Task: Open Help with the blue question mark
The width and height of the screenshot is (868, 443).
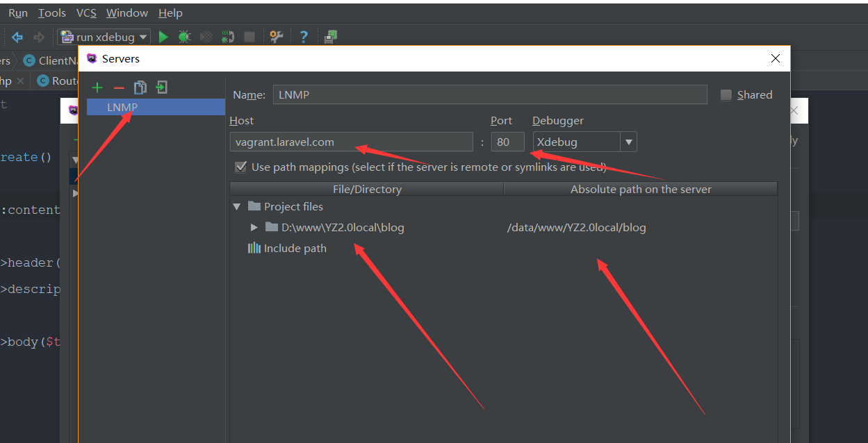Action: [304, 37]
